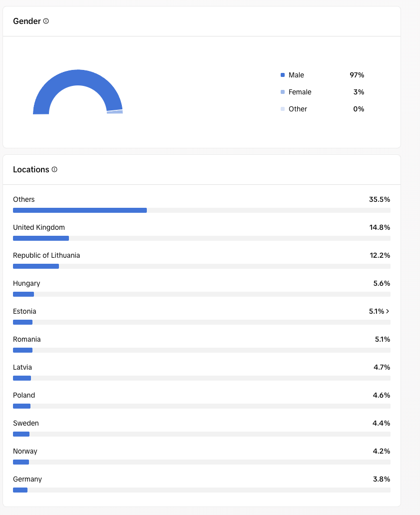Click the Sweden location bar

coord(202,434)
